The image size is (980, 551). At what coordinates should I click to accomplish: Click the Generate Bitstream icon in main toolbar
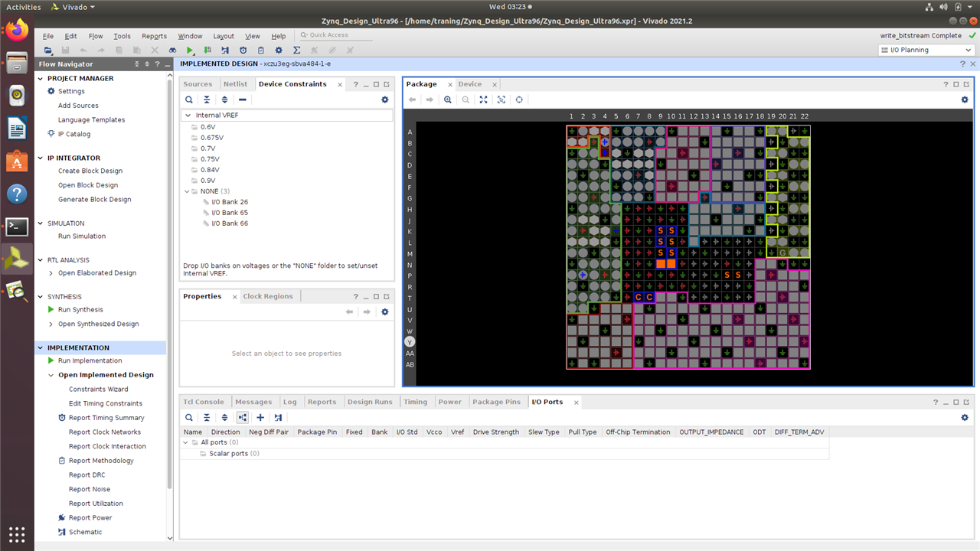tap(207, 50)
